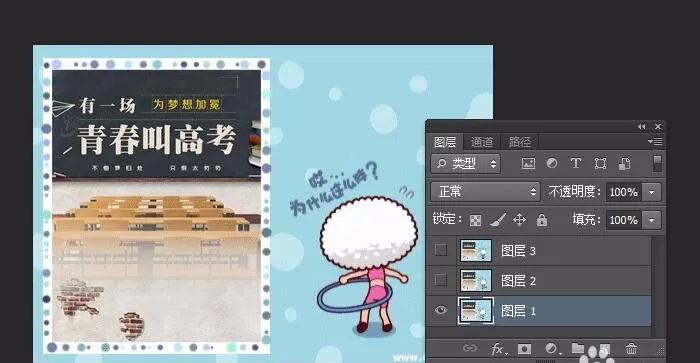Switch to the 路径 tab
Screen dimensions: 700x363
click(520, 142)
